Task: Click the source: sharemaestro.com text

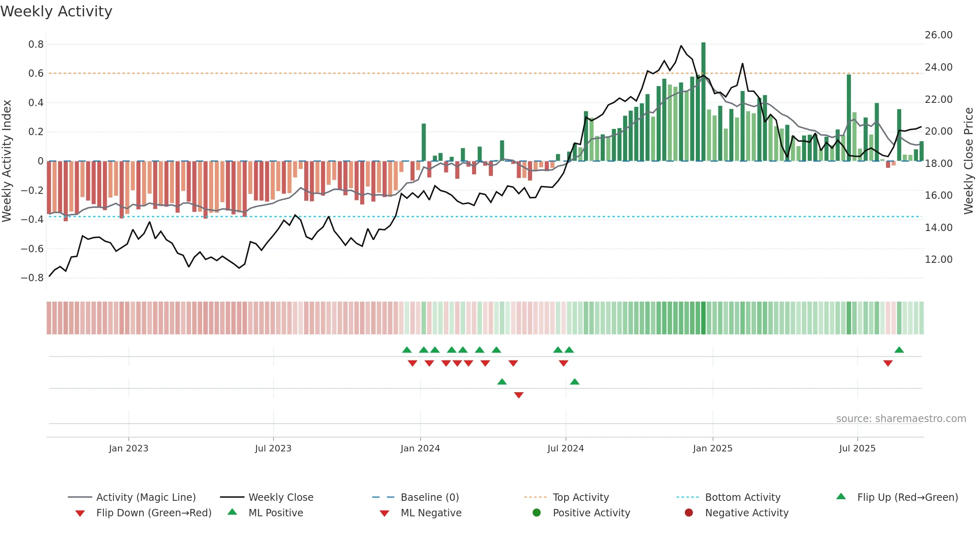Action: coord(901,419)
